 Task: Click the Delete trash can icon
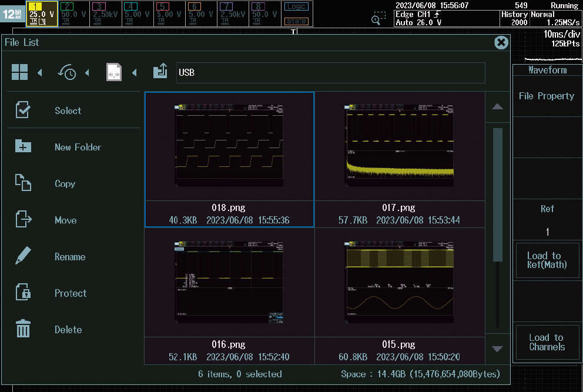[x=23, y=329]
